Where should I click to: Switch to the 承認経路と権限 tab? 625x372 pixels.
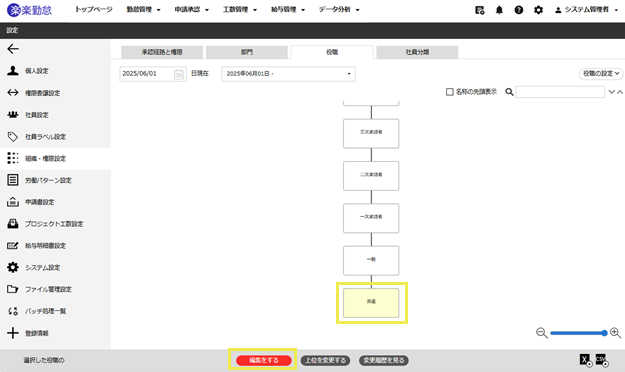(162, 52)
